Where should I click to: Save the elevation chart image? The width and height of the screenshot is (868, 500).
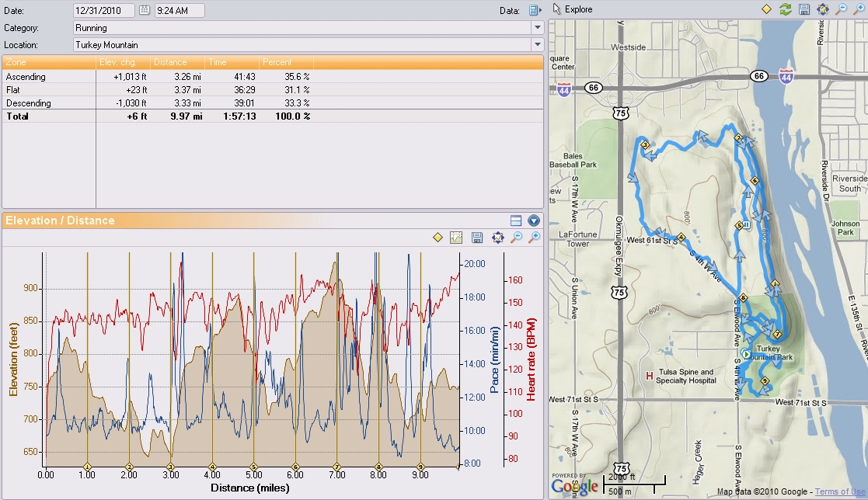[x=476, y=238]
